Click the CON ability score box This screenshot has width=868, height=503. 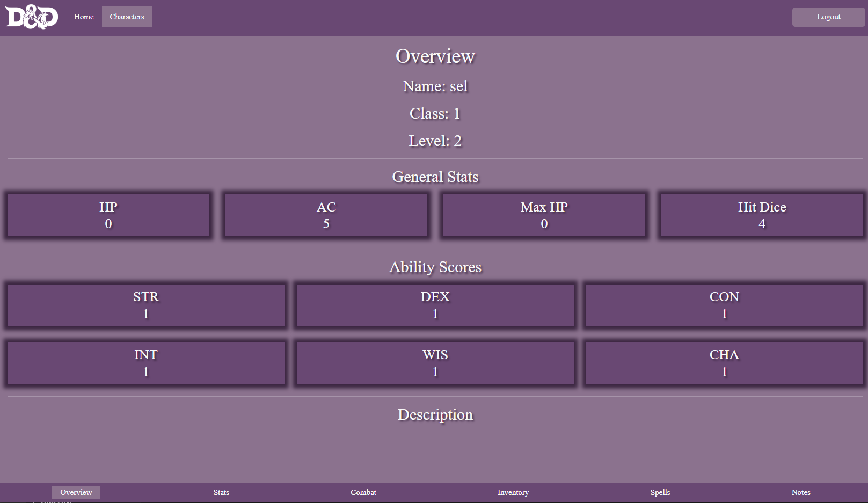(x=724, y=305)
